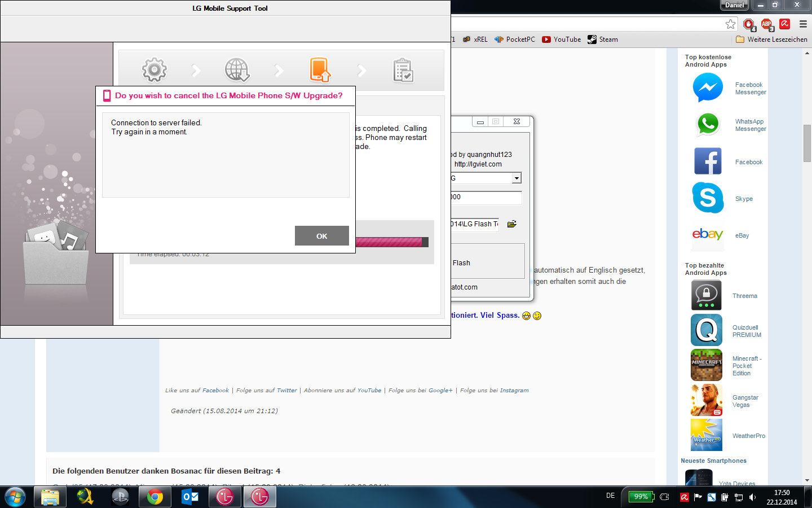The height and width of the screenshot is (508, 812).
Task: Click the browser vertical scrollbar thumb
Action: pos(807,143)
